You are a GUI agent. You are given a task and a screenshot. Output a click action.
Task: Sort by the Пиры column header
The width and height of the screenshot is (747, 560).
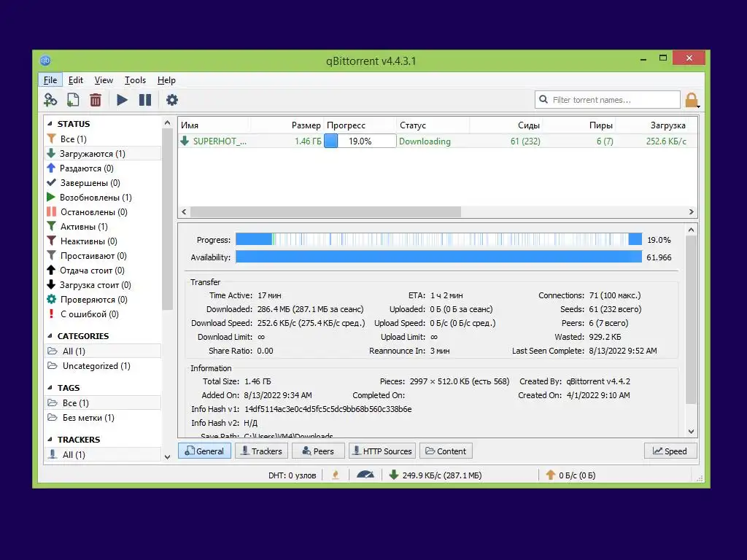point(578,125)
